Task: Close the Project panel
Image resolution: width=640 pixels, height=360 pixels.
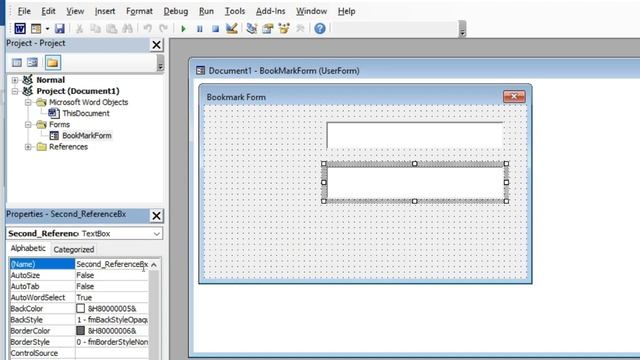Action: (x=156, y=45)
